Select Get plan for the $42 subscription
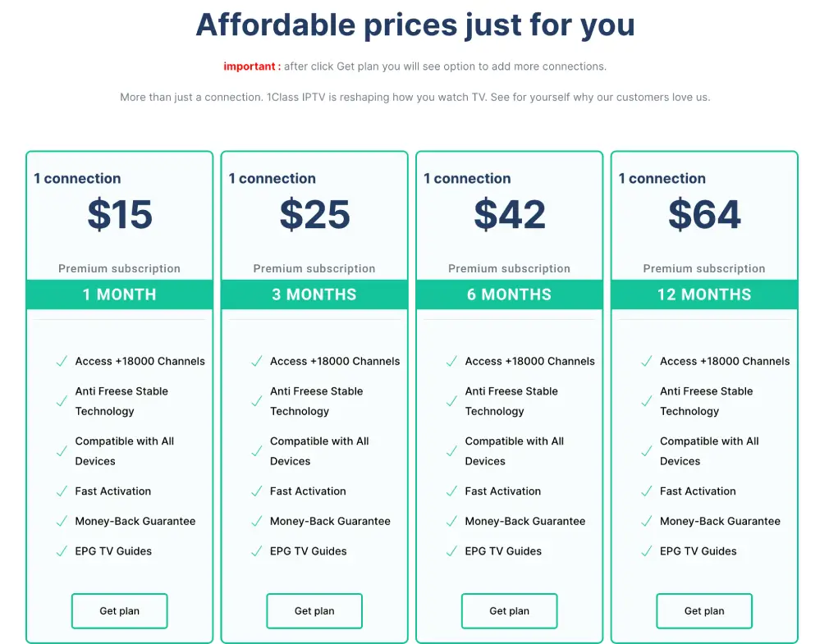 (509, 610)
